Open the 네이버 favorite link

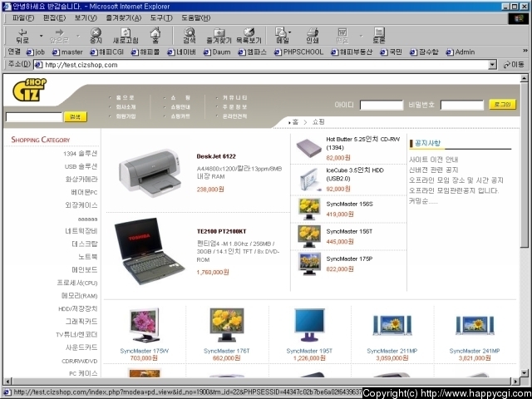(181, 52)
